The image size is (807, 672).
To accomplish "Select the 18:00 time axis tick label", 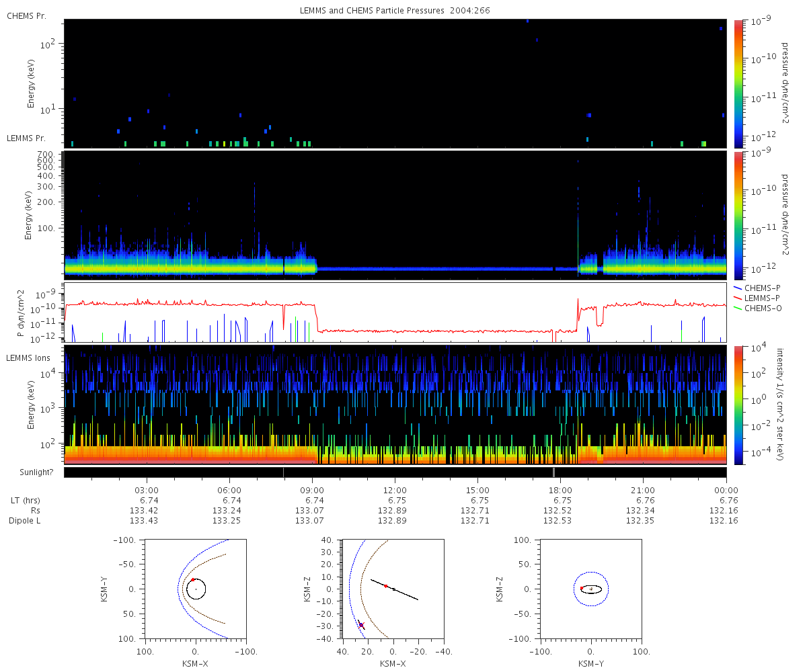I will click(x=561, y=490).
